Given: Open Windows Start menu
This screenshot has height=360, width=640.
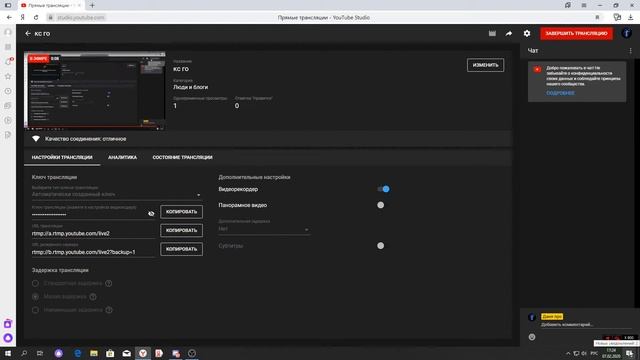Looking at the screenshot, I should (x=8, y=353).
